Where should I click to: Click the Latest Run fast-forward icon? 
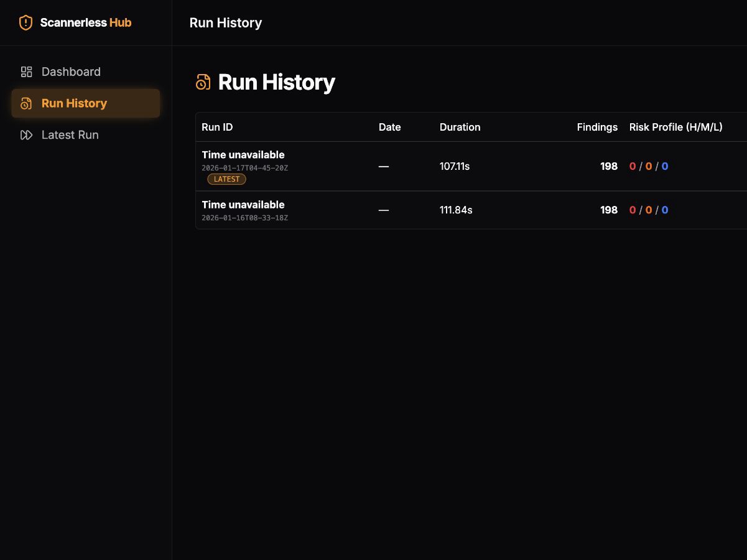click(x=26, y=135)
